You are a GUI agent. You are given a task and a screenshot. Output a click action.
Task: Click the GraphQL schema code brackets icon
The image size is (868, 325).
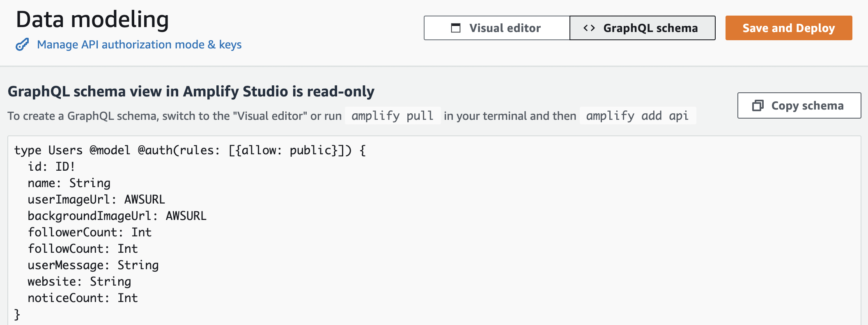click(589, 28)
